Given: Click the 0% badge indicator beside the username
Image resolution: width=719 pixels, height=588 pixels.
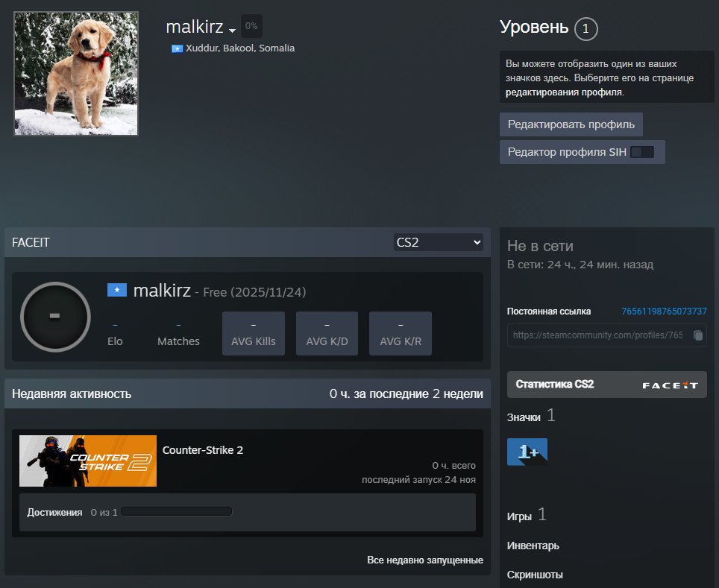Looking at the screenshot, I should click(251, 25).
